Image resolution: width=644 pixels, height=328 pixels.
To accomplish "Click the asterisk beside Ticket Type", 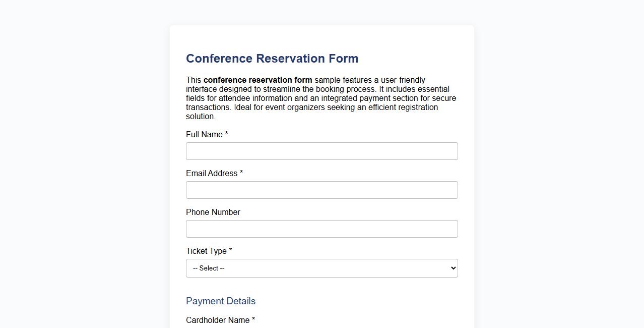I will [x=230, y=250].
